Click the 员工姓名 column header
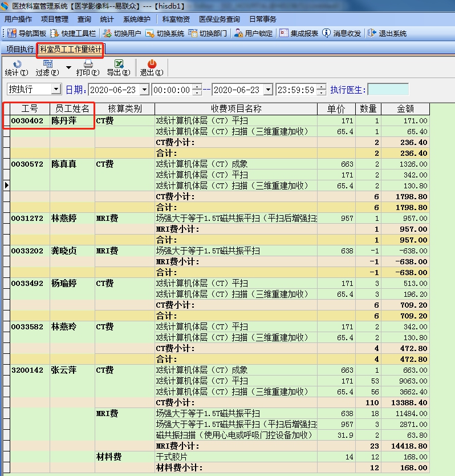The image size is (455, 476). click(x=72, y=108)
